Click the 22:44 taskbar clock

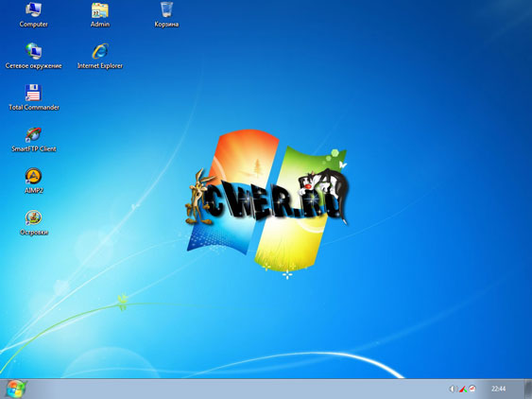pyautogui.click(x=498, y=389)
